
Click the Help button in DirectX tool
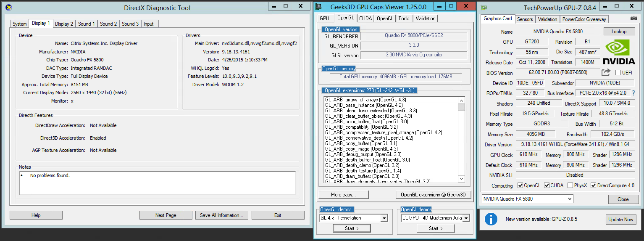coord(36,215)
